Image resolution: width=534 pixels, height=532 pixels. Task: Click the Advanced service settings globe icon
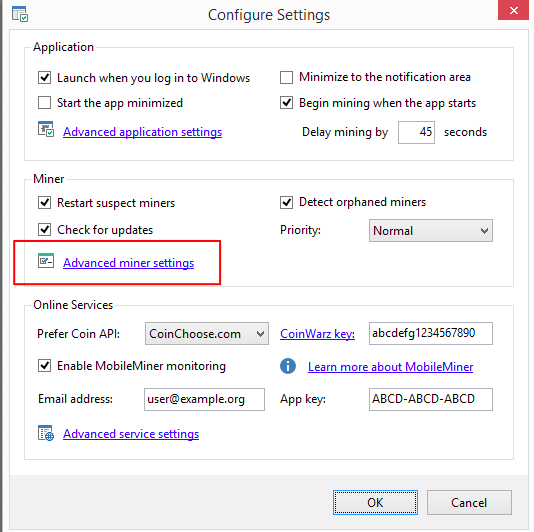[x=46, y=433]
